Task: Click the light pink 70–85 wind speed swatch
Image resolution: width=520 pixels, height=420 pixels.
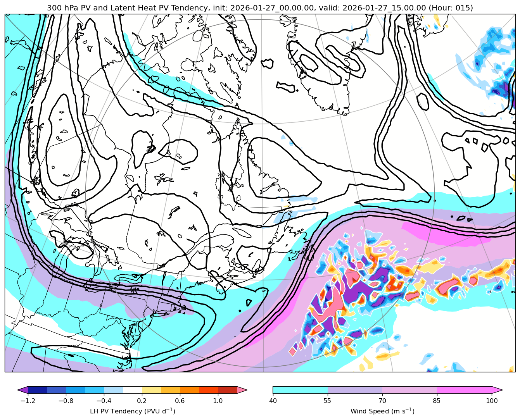Action: (409, 390)
